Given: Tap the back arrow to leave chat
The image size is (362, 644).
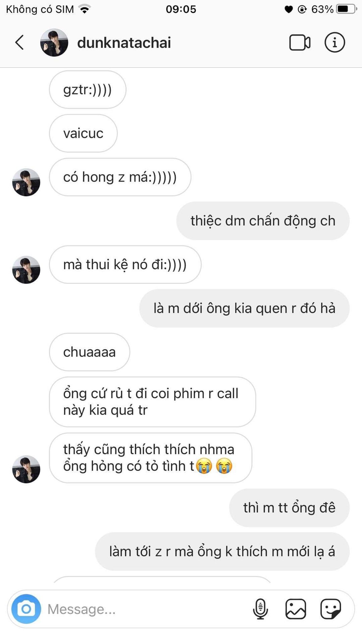Looking at the screenshot, I should tap(19, 43).
